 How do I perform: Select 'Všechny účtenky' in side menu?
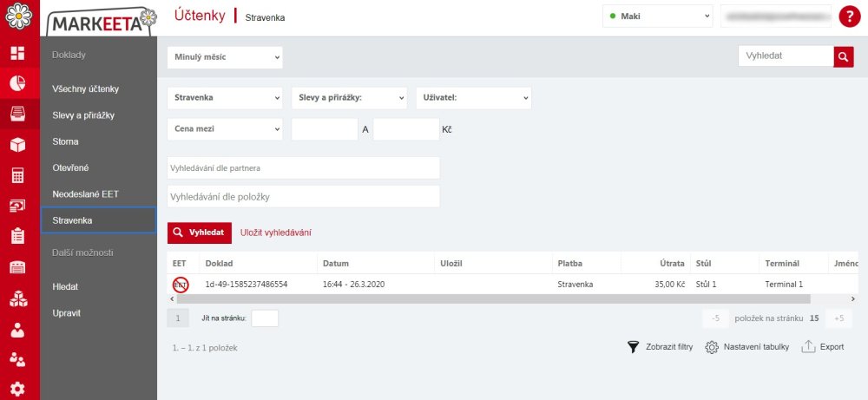point(85,89)
